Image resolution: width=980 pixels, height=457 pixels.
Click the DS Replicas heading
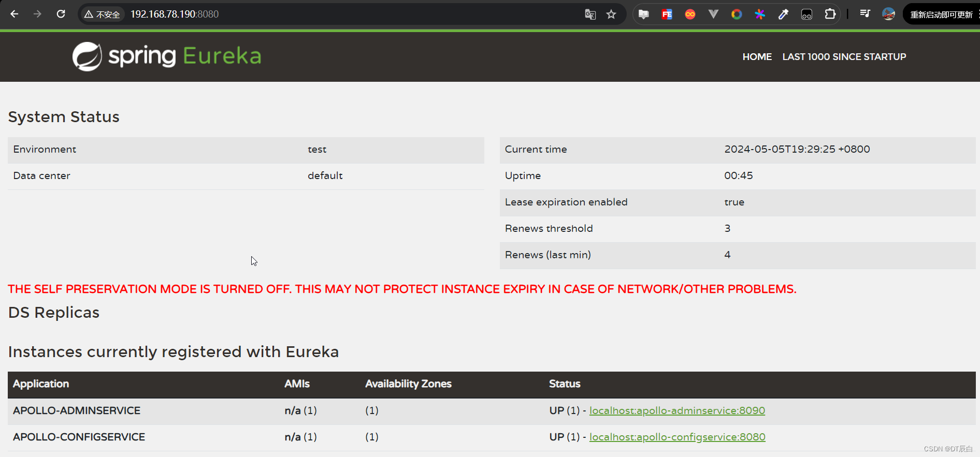point(53,313)
